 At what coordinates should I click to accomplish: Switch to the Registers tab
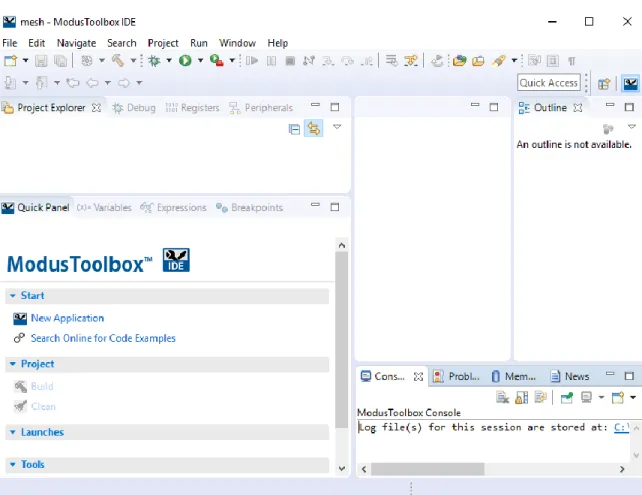(192, 108)
